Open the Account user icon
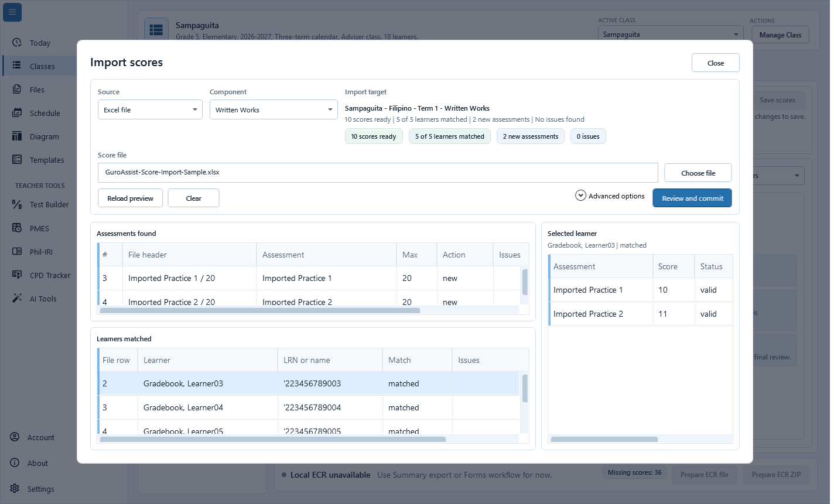 (x=15, y=437)
